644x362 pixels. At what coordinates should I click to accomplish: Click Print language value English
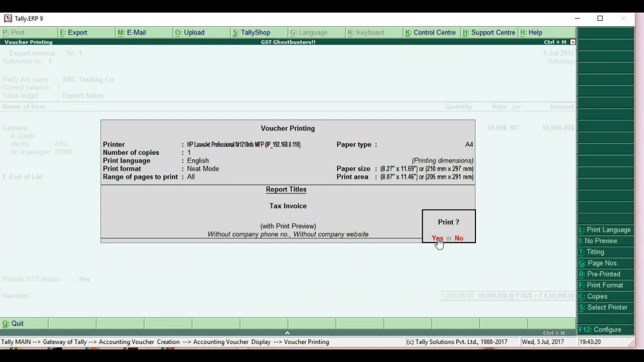coord(198,161)
